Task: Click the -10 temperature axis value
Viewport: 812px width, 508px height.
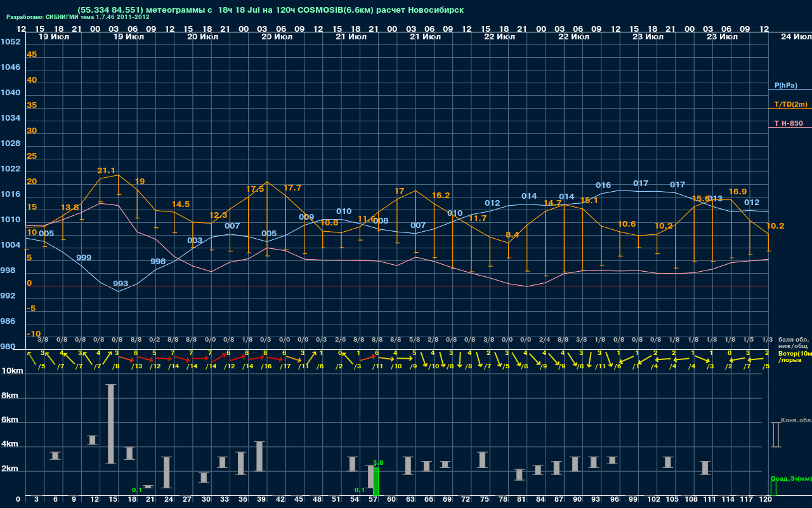Action: point(34,334)
